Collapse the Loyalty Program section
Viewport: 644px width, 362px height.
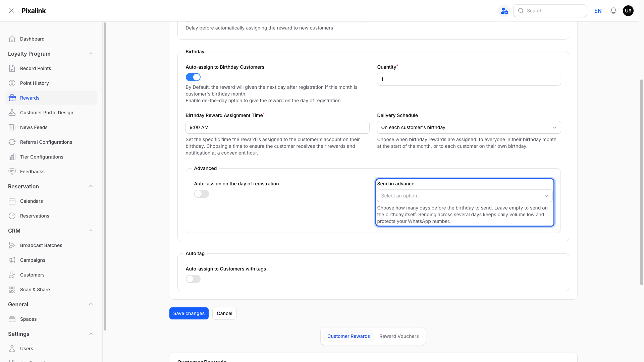(91, 54)
